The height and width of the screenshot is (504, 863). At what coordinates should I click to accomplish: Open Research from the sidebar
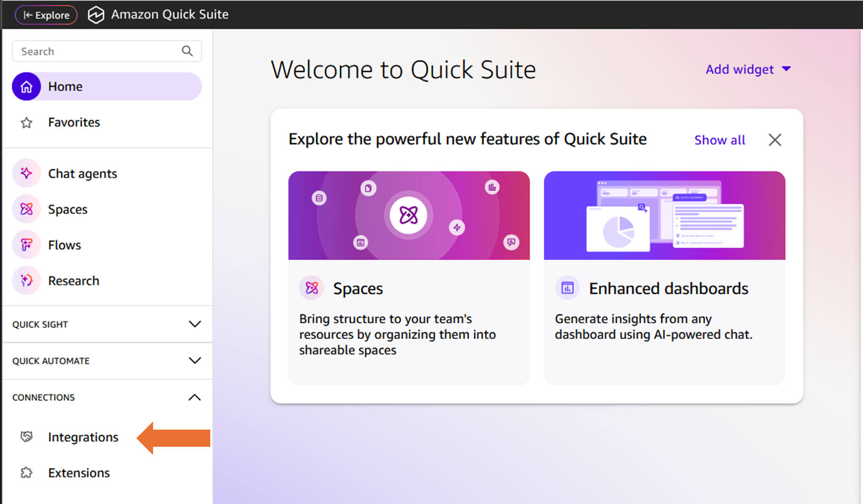(73, 281)
